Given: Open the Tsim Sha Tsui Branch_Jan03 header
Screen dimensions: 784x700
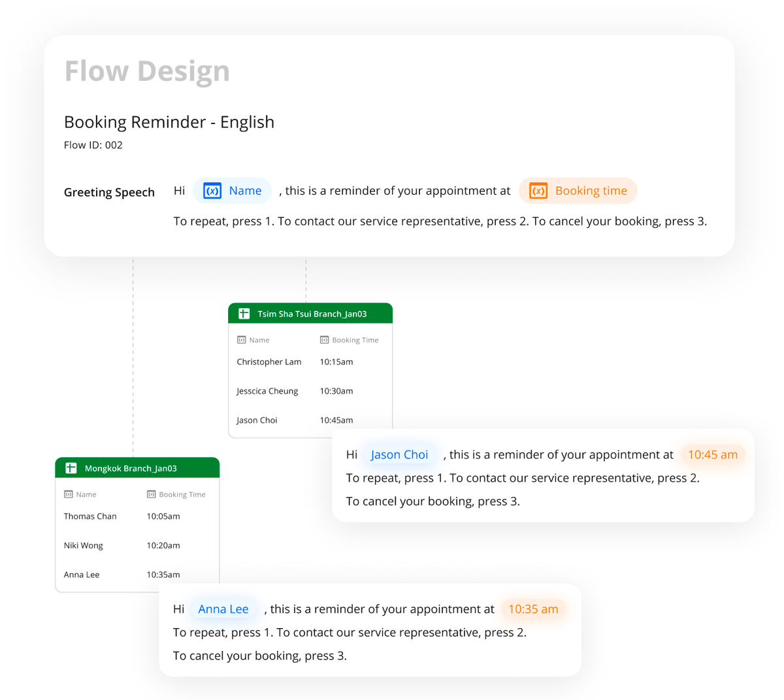Looking at the screenshot, I should point(312,314).
